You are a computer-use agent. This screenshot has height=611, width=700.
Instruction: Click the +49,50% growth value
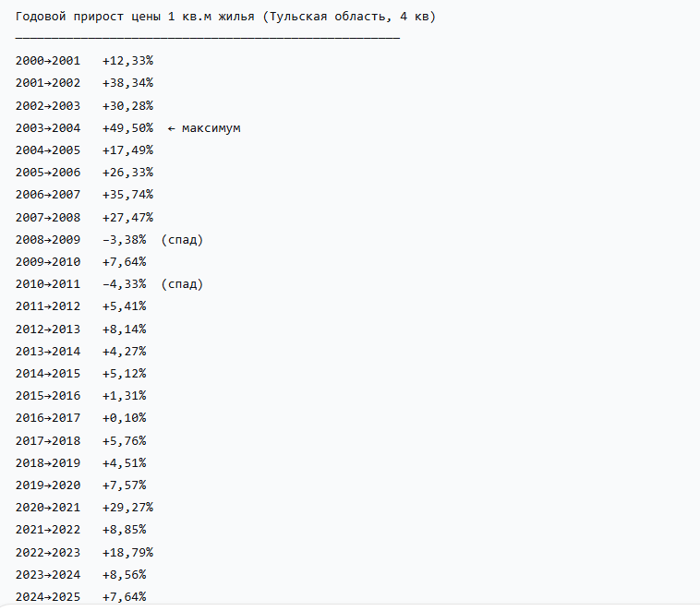coord(127,127)
